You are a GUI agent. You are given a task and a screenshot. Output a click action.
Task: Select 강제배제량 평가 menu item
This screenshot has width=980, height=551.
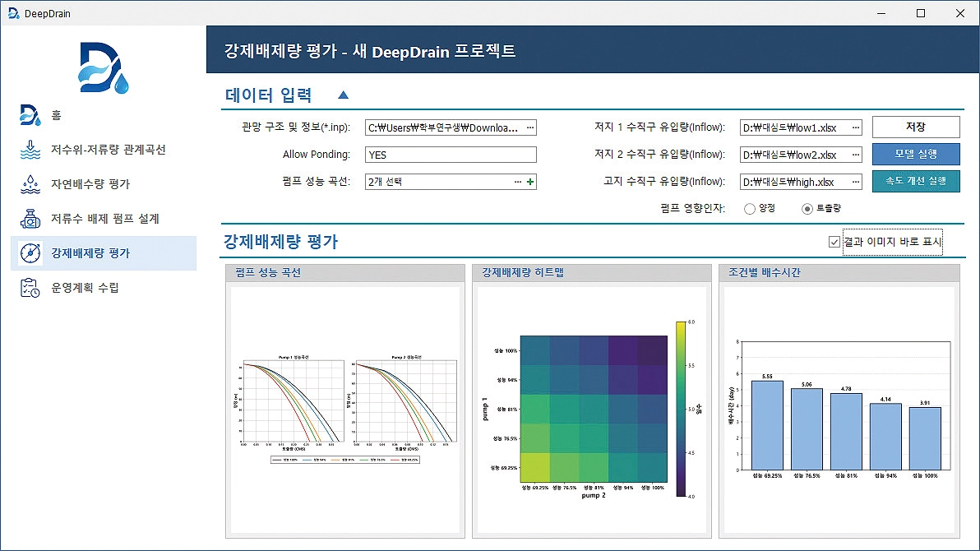click(x=103, y=252)
